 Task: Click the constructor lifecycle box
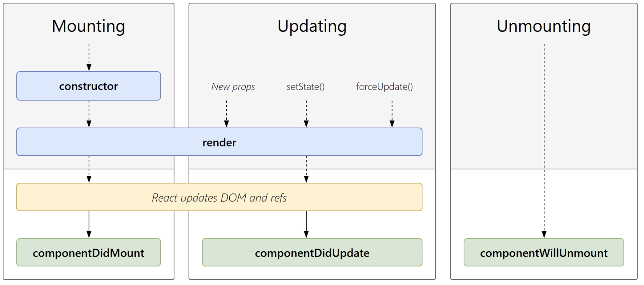click(x=89, y=86)
